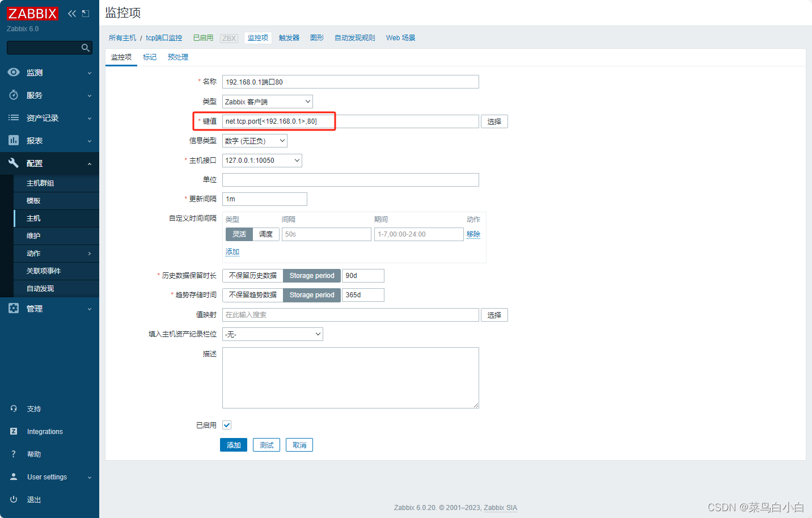This screenshot has height=518, width=812.
Task: Switch to the 监控项 form tab
Action: pyautogui.click(x=121, y=57)
